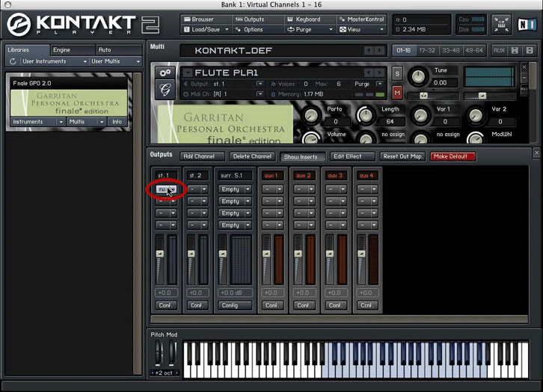Screen dimensions: 543x392
Task: Refresh libraries with circular arrow icon
Action: tap(13, 61)
